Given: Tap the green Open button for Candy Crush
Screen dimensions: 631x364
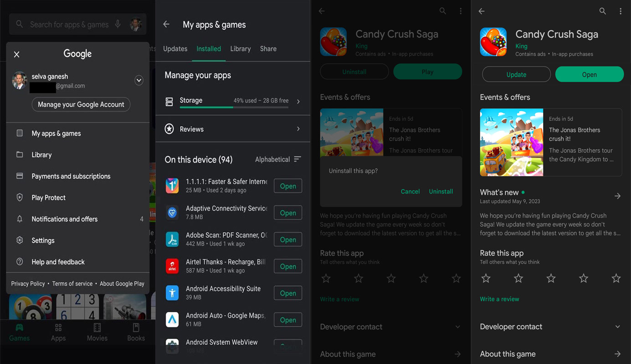Looking at the screenshot, I should 590,75.
